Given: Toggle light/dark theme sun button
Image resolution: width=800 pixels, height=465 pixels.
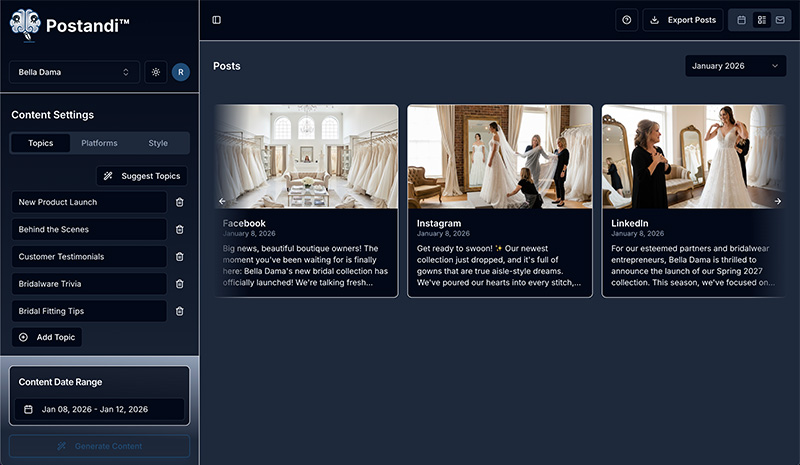Looking at the screenshot, I should [x=155, y=72].
